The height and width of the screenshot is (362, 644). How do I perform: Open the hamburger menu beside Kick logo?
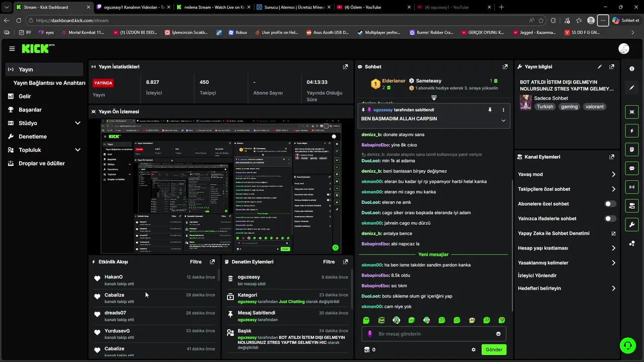12,49
